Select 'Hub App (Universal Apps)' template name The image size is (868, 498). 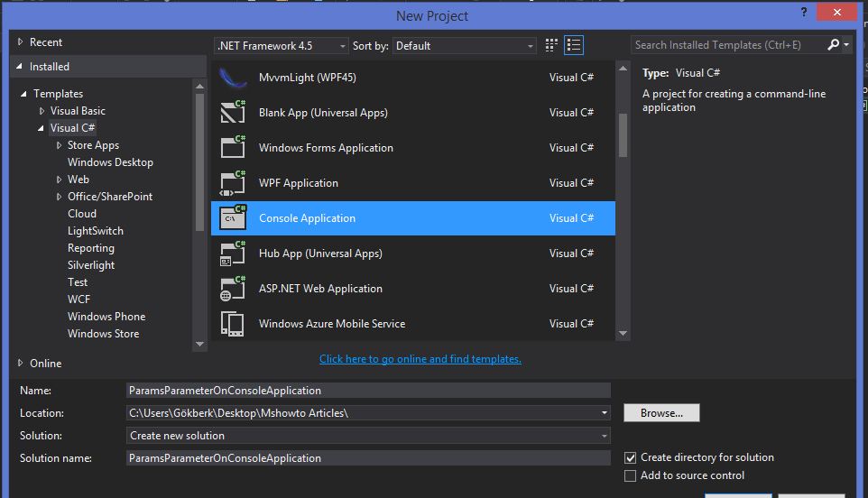[x=320, y=254]
